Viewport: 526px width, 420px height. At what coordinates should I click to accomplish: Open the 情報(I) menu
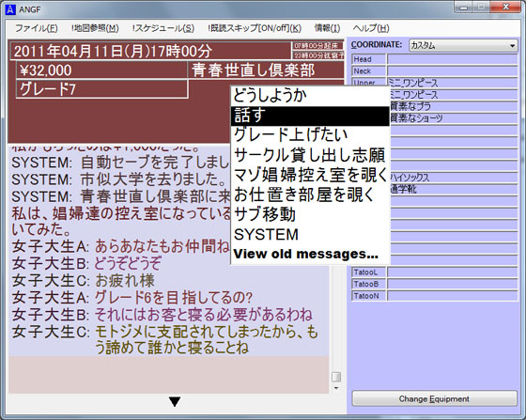tap(327, 28)
